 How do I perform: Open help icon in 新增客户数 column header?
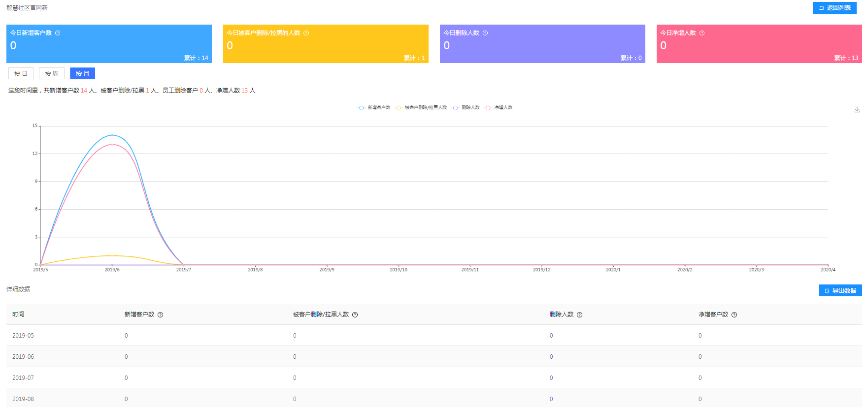[x=160, y=315]
